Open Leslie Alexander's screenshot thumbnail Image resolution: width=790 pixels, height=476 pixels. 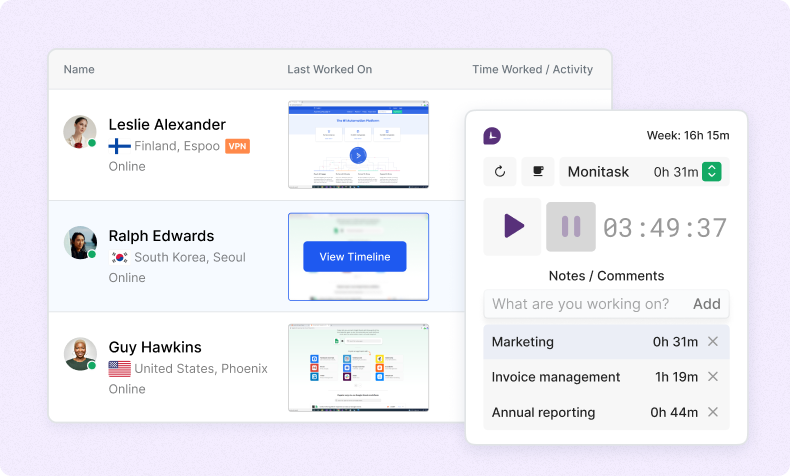point(358,145)
